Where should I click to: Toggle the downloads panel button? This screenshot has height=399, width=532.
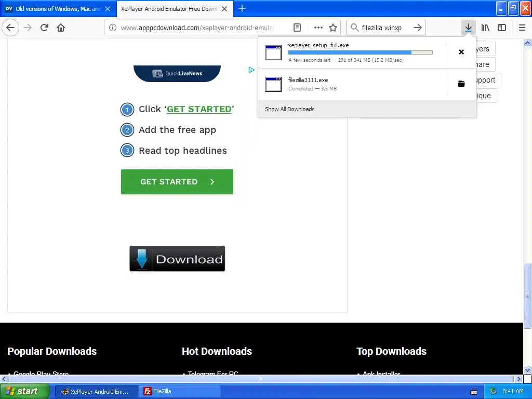pyautogui.click(x=468, y=28)
